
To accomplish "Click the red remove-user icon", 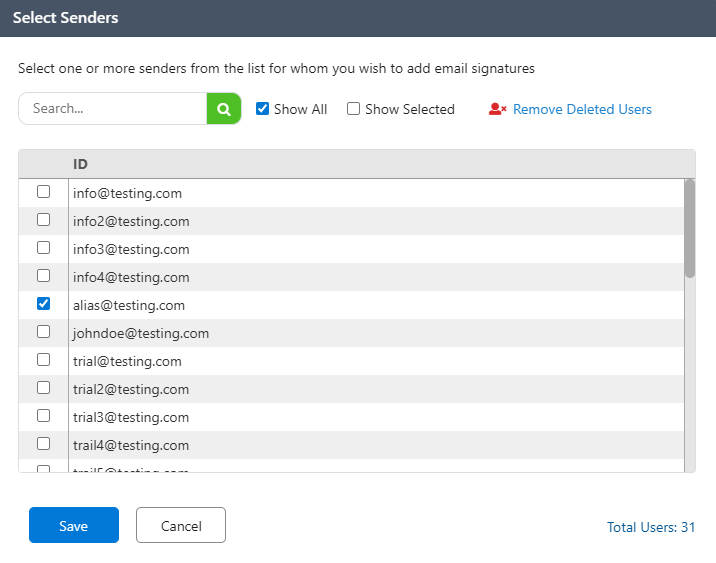I will tap(497, 109).
